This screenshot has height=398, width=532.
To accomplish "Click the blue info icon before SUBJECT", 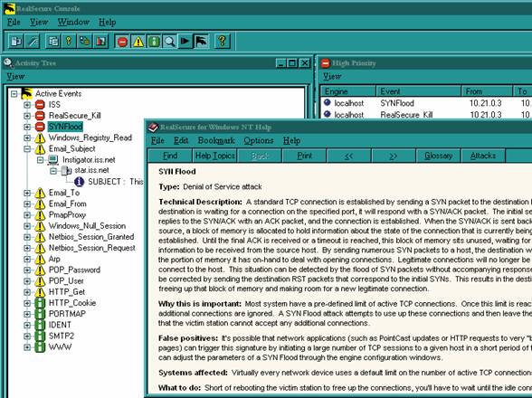I will [79, 182].
